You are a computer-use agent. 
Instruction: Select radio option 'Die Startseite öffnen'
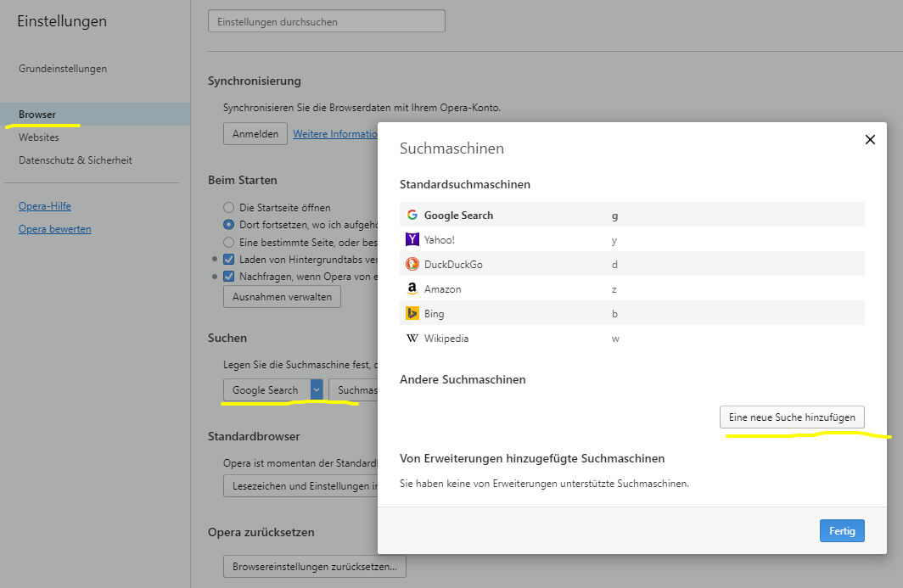[x=228, y=207]
